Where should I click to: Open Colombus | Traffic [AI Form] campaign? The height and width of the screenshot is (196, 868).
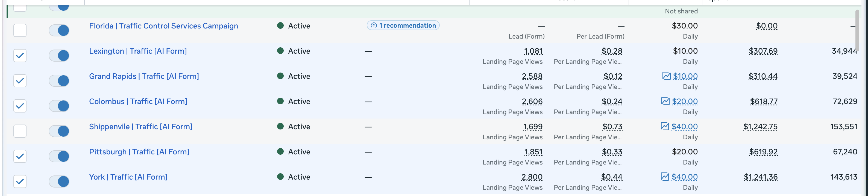138,102
